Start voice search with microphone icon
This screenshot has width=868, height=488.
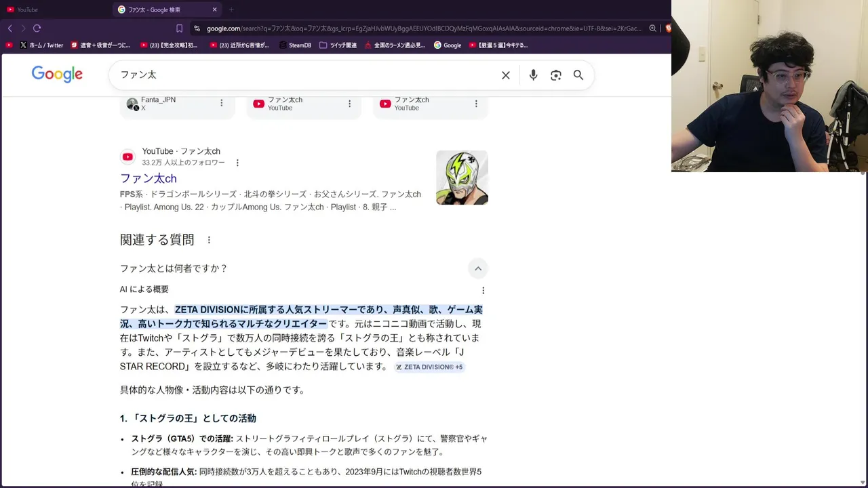pyautogui.click(x=533, y=75)
